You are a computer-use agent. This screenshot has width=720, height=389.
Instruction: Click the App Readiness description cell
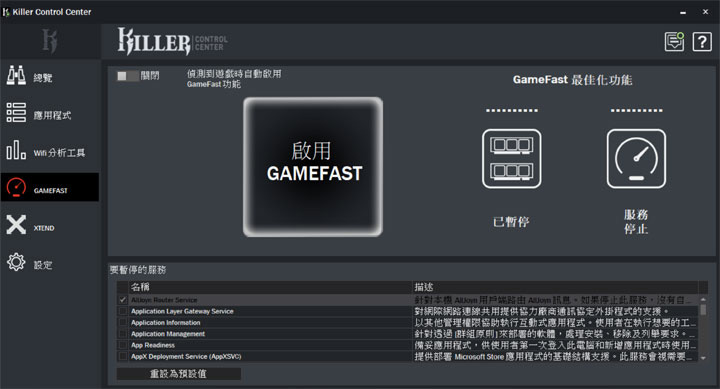pyautogui.click(x=555, y=345)
